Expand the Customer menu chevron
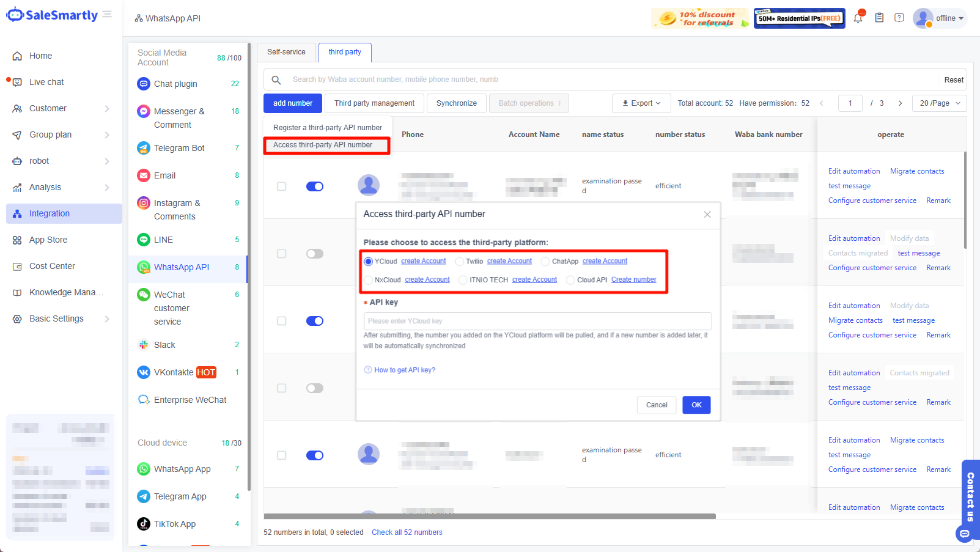Viewport: 980px width, 552px height. 107,108
